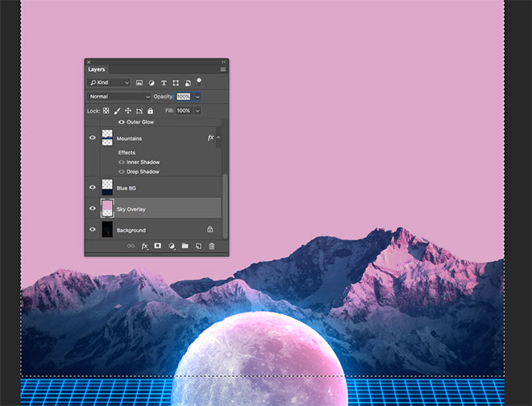Open the Opacity slider dropdown arrow

197,97
